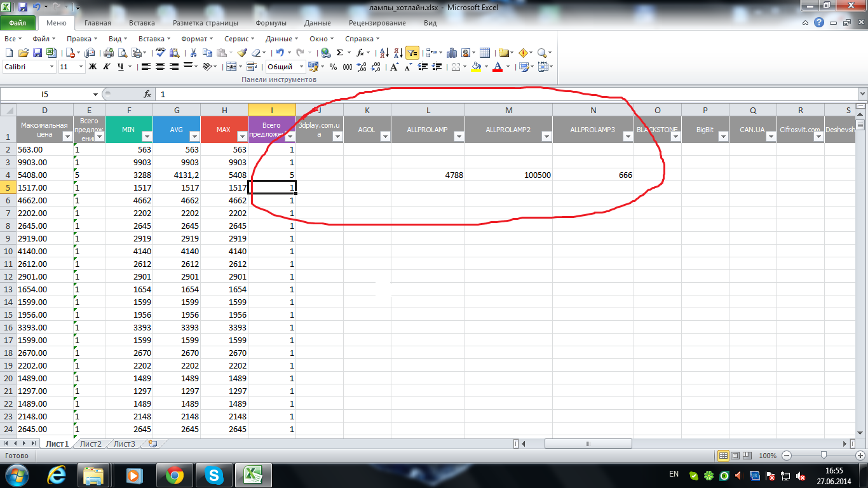This screenshot has width=868, height=488.
Task: Open the font size 11 dropdown
Action: [81, 67]
